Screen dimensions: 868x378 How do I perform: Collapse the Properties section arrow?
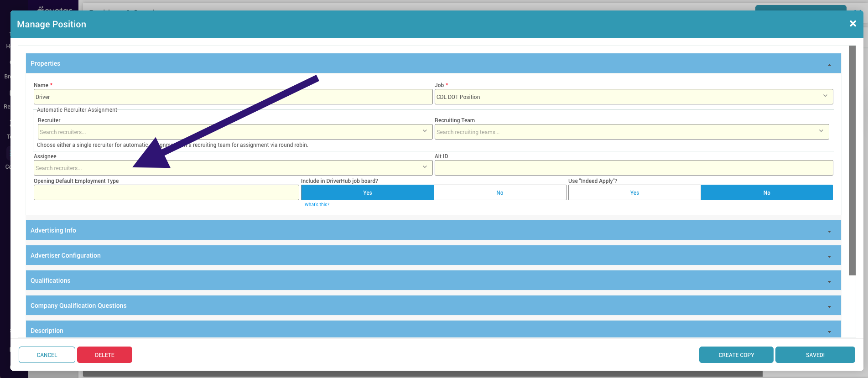(829, 64)
